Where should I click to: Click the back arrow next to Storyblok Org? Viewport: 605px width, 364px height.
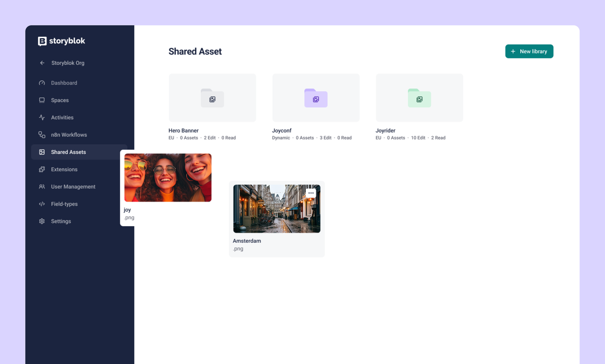coord(42,63)
